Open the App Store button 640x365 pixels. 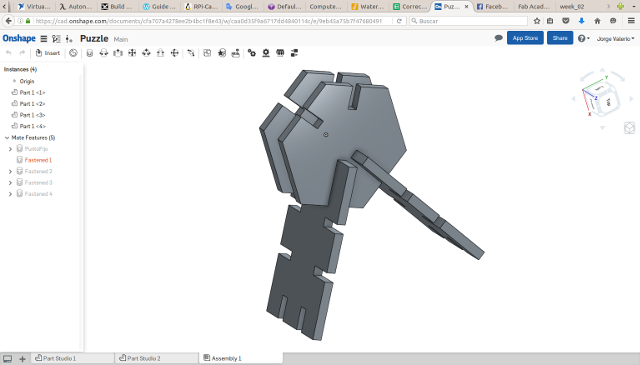[525, 38]
